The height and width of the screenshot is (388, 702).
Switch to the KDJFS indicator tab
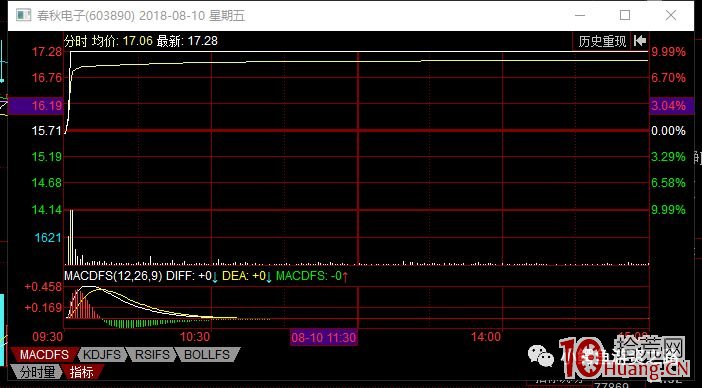(x=102, y=355)
